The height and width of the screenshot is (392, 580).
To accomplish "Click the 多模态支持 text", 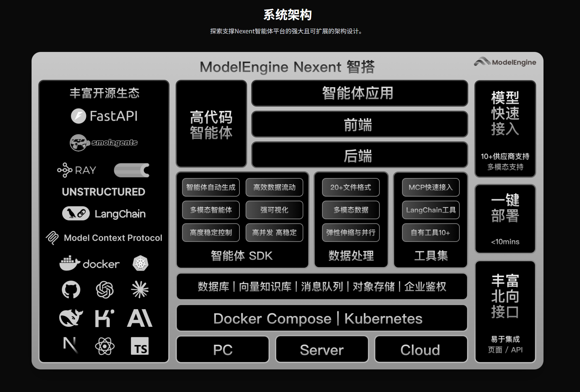I will coord(505,167).
